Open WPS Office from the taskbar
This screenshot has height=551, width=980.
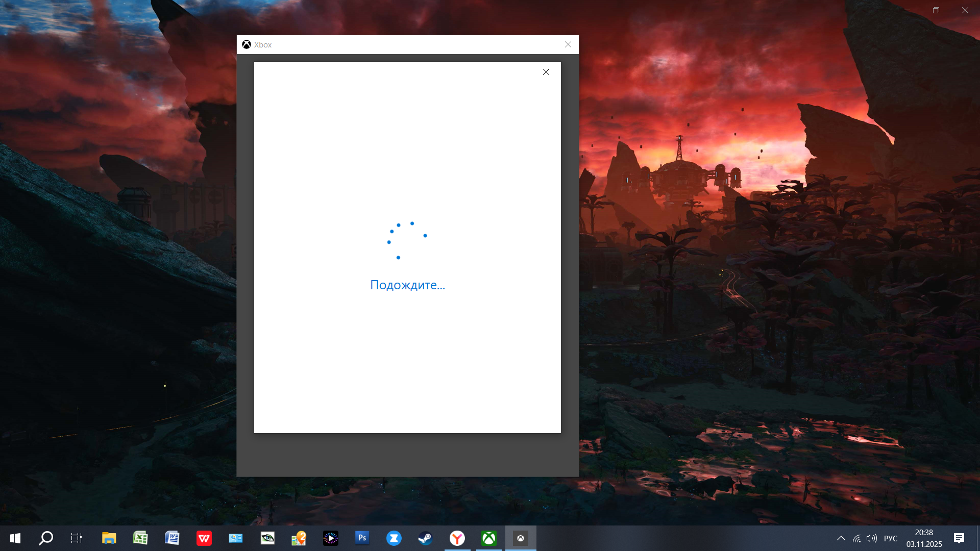tap(204, 538)
